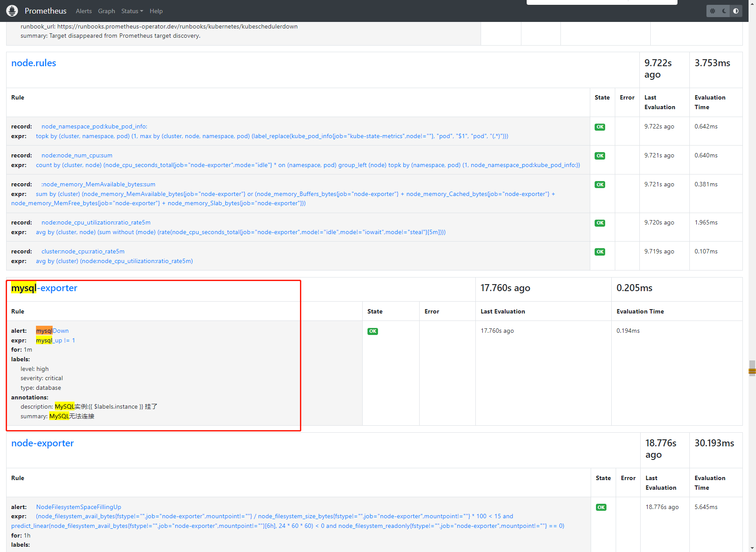This screenshot has width=756, height=552.
Task: Open record node:node_num_cpu:sum link
Action: [x=77, y=156]
